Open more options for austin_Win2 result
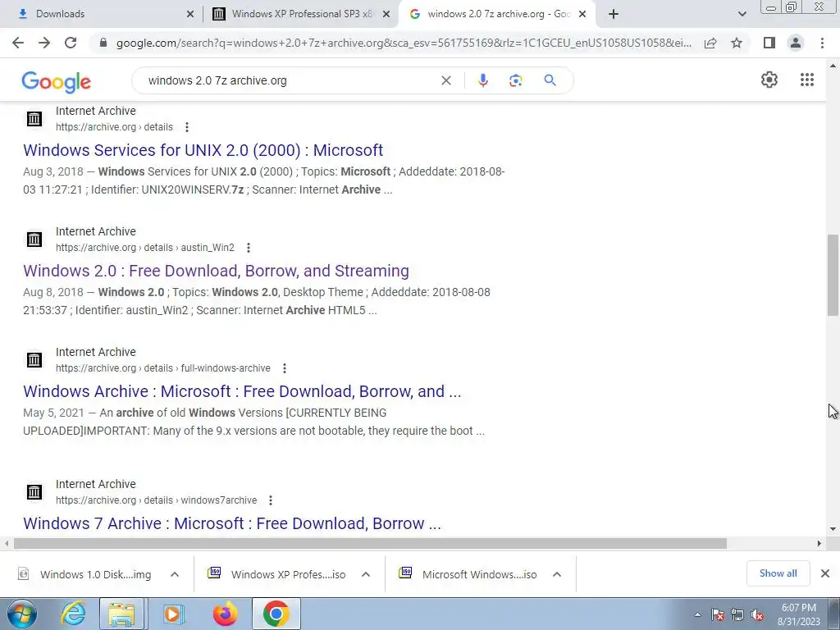 pyautogui.click(x=248, y=248)
